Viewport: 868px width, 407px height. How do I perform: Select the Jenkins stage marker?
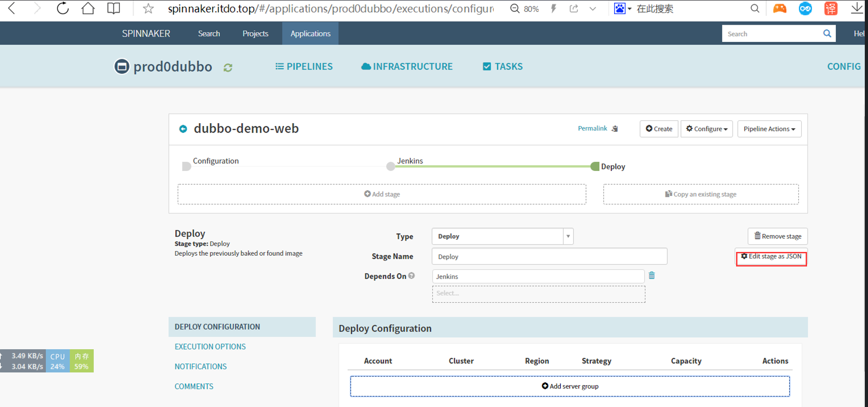point(390,166)
